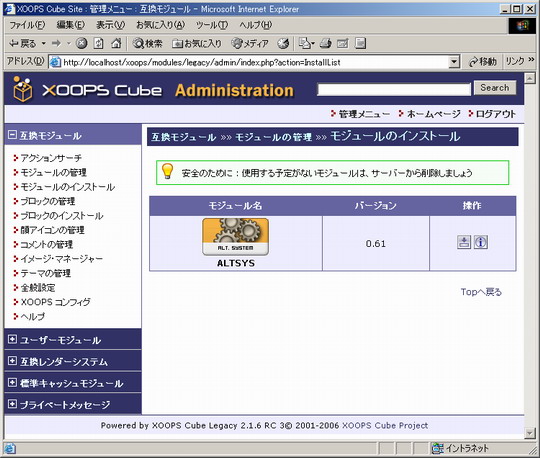Click the admin search text field
This screenshot has height=458, width=540.
click(394, 90)
